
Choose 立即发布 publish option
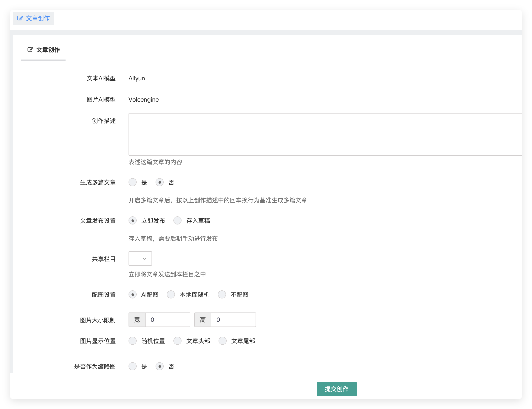pyautogui.click(x=133, y=220)
